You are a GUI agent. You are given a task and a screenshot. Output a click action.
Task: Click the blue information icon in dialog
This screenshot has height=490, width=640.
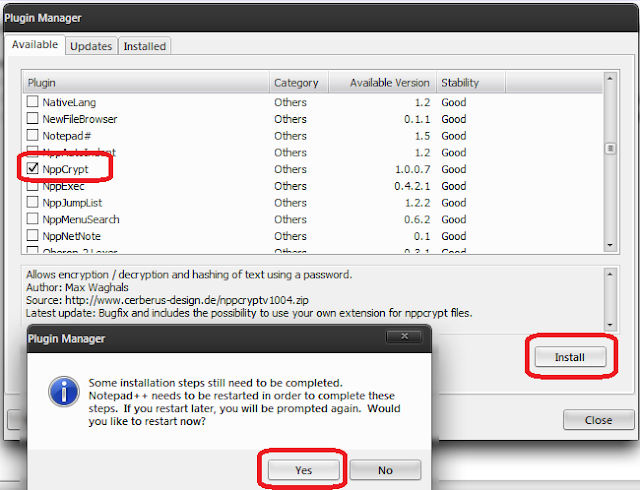pos(64,392)
